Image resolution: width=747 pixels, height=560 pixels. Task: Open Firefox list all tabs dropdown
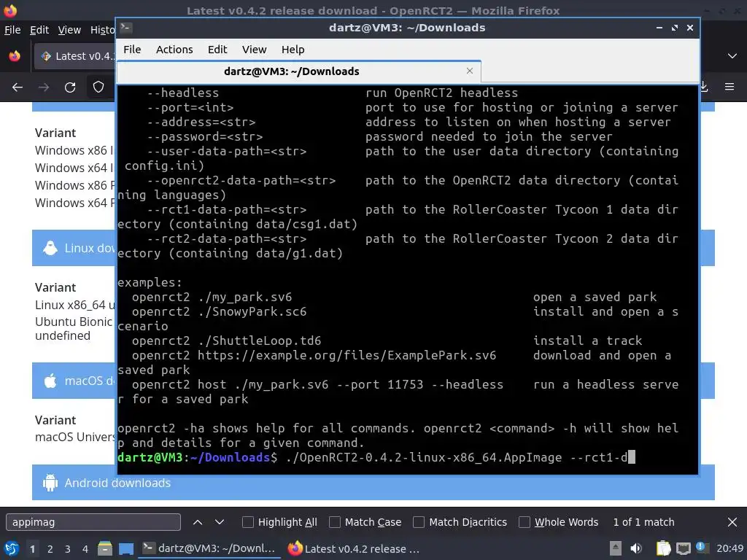732,56
